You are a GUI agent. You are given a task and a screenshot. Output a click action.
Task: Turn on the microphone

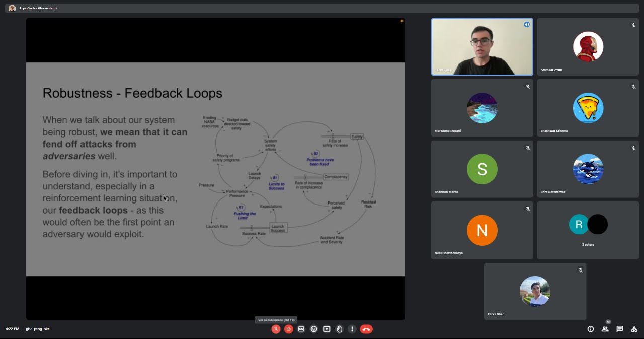[276, 329]
